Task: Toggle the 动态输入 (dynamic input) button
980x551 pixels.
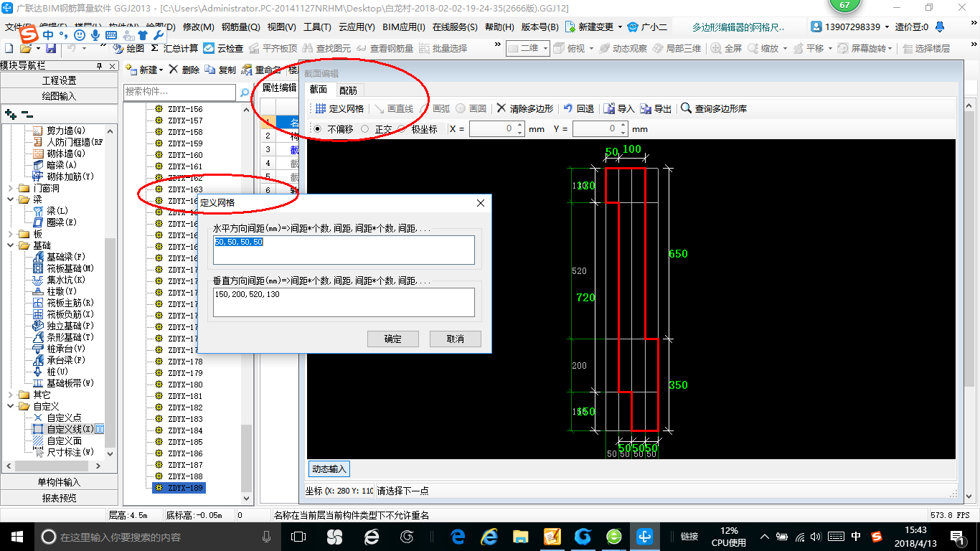Action: tap(329, 469)
